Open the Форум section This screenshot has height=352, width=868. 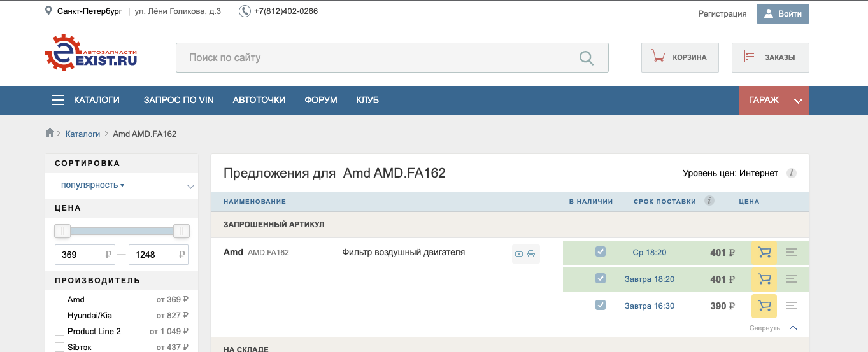[x=321, y=100]
